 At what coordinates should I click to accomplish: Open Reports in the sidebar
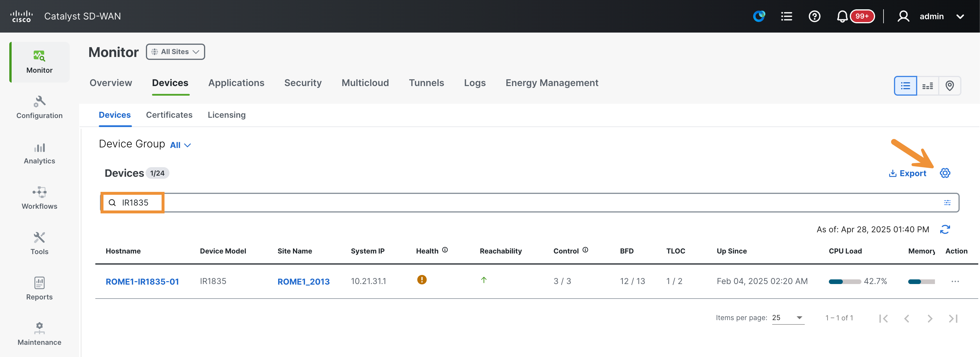click(40, 289)
